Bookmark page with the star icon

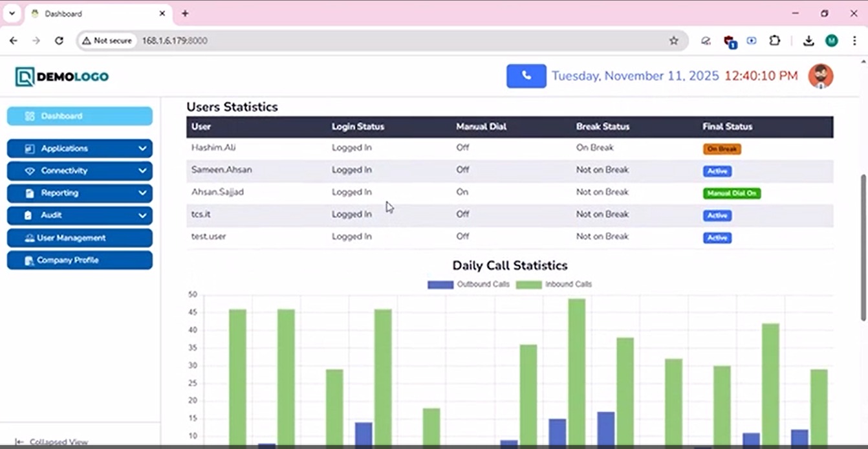673,41
